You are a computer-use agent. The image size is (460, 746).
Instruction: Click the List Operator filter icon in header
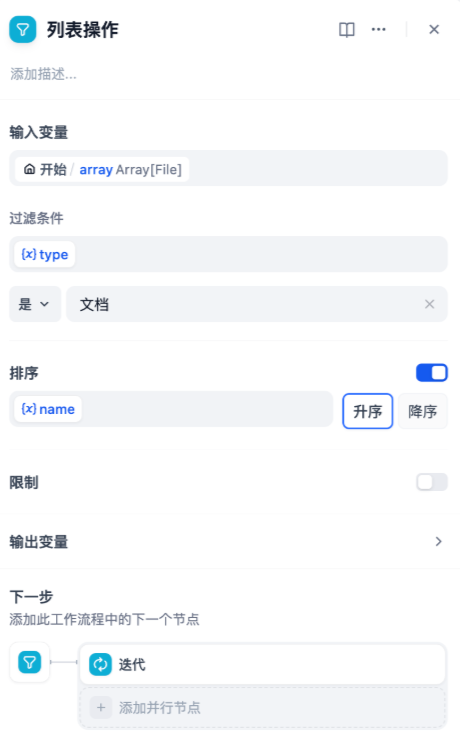[22, 29]
